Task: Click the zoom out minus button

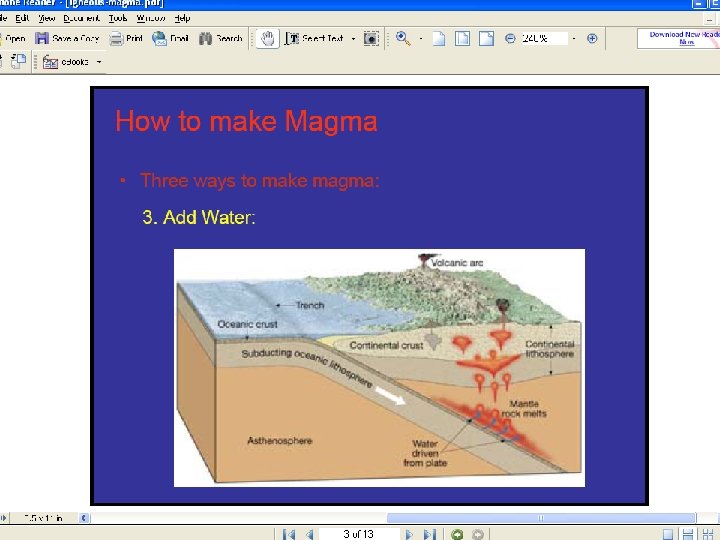Action: click(x=510, y=39)
